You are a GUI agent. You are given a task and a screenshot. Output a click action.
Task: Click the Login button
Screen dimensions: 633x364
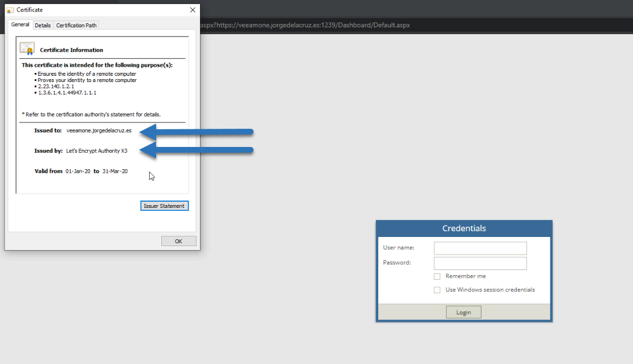[x=463, y=312]
